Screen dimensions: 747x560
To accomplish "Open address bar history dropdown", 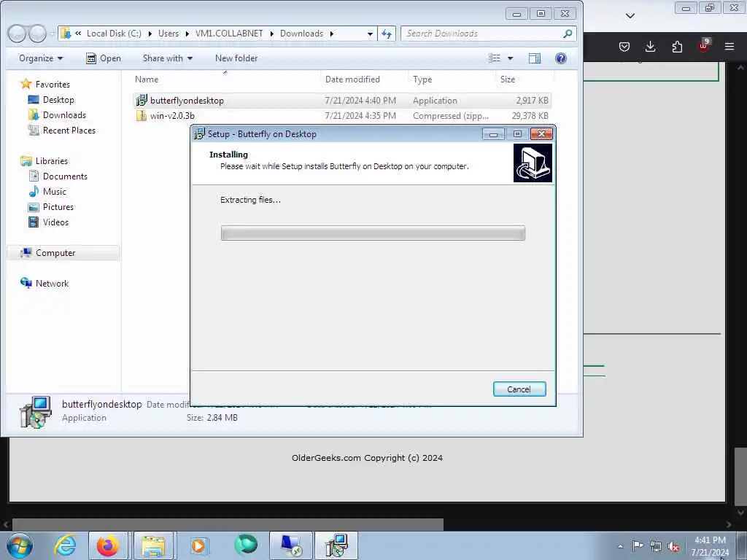I will pyautogui.click(x=370, y=34).
